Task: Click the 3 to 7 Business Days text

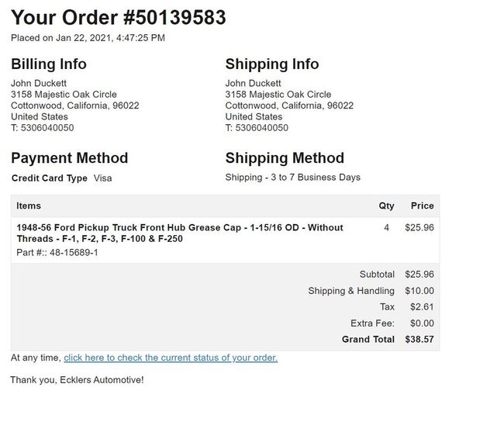Action: tap(316, 178)
